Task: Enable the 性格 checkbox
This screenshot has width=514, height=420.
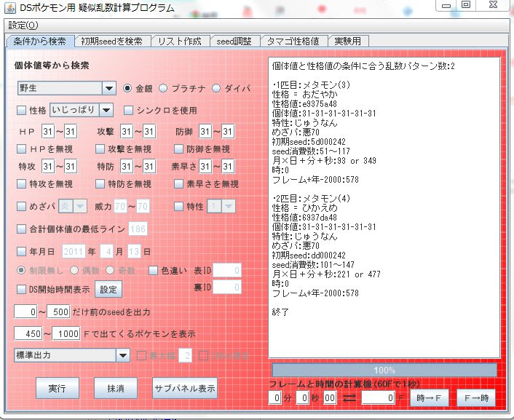Action: click(21, 110)
